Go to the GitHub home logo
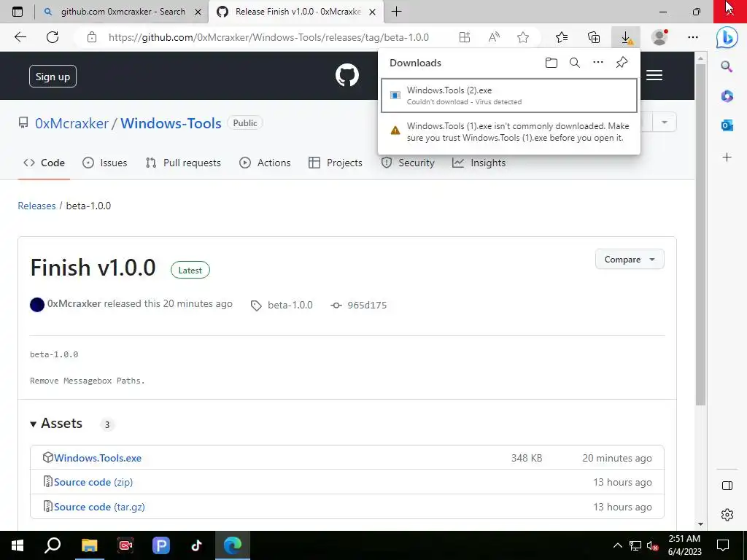 347,75
